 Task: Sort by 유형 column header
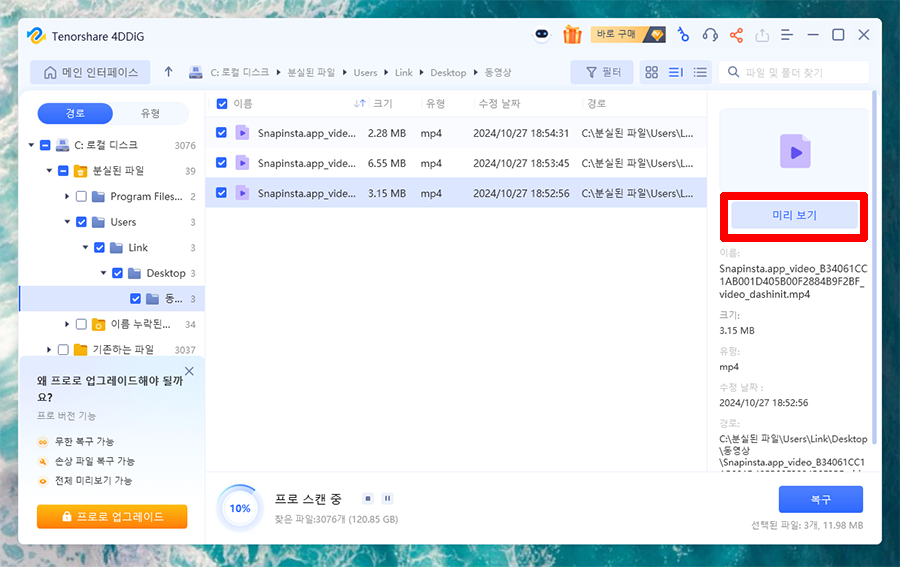pos(436,103)
